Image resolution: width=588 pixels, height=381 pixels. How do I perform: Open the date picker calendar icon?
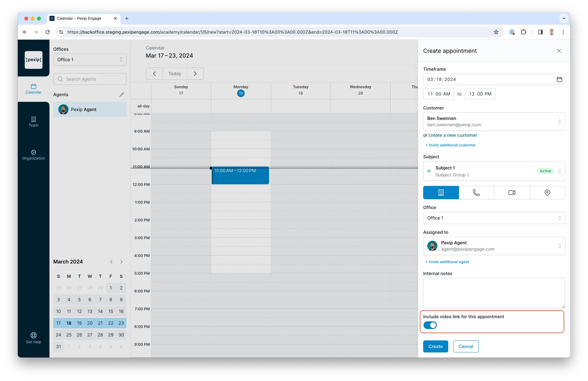pyautogui.click(x=559, y=79)
